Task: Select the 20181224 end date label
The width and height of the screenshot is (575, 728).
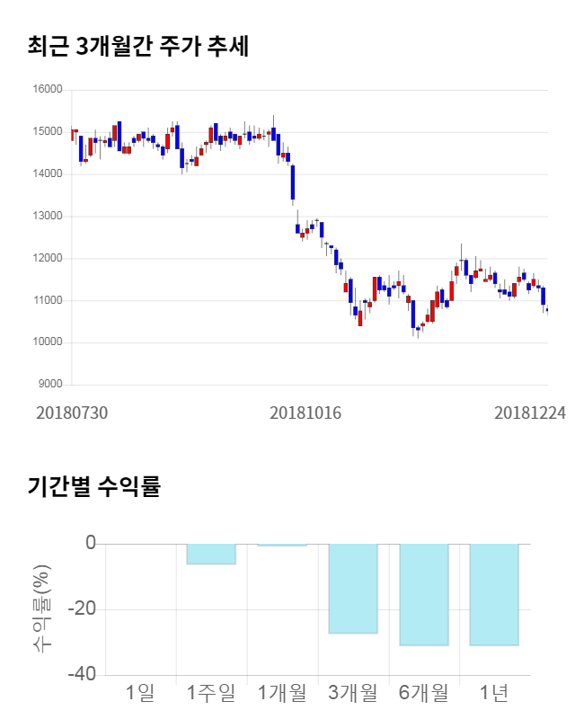Action: (530, 413)
